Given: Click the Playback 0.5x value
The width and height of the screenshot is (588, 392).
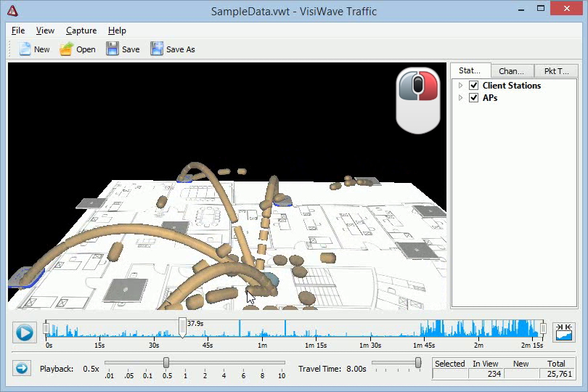Looking at the screenshot, I should click(x=91, y=369).
